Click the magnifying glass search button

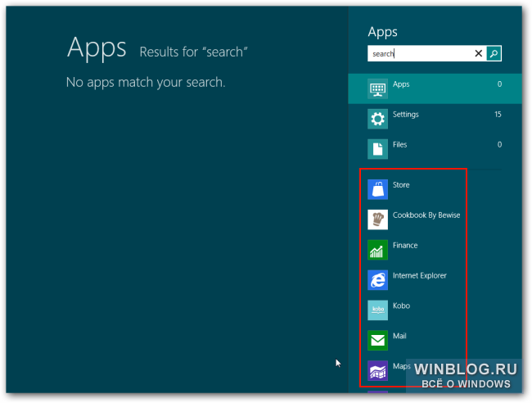[494, 53]
